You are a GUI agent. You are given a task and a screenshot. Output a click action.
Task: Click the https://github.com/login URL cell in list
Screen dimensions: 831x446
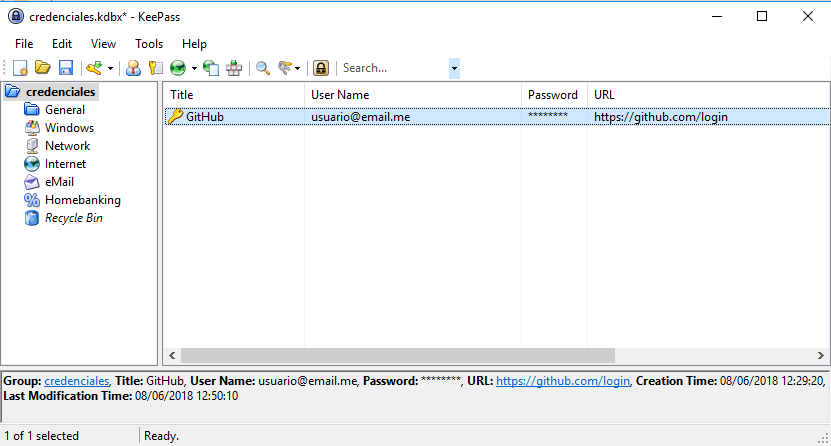point(660,117)
